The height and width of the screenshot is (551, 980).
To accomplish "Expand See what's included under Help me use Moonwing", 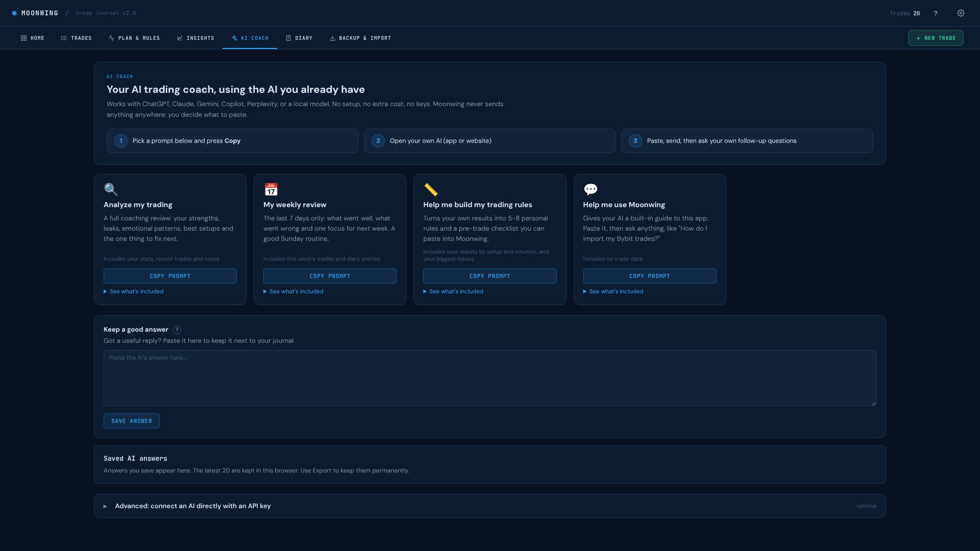I will 613,291.
